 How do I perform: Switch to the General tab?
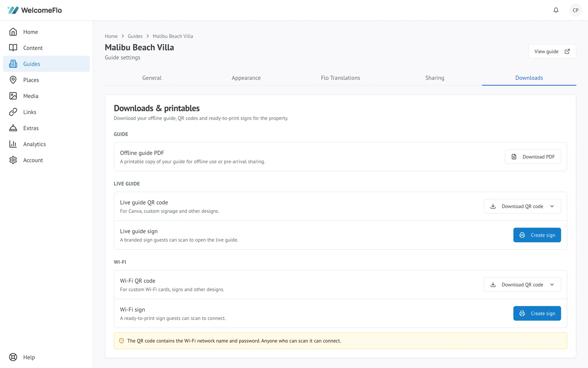point(152,78)
